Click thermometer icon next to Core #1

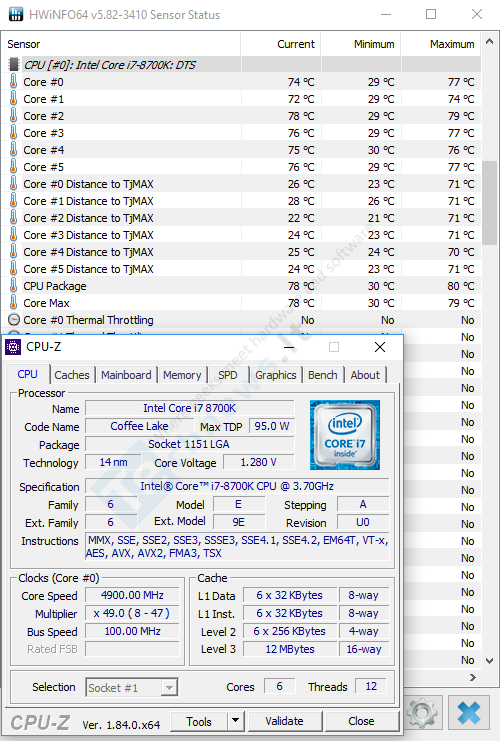point(13,99)
